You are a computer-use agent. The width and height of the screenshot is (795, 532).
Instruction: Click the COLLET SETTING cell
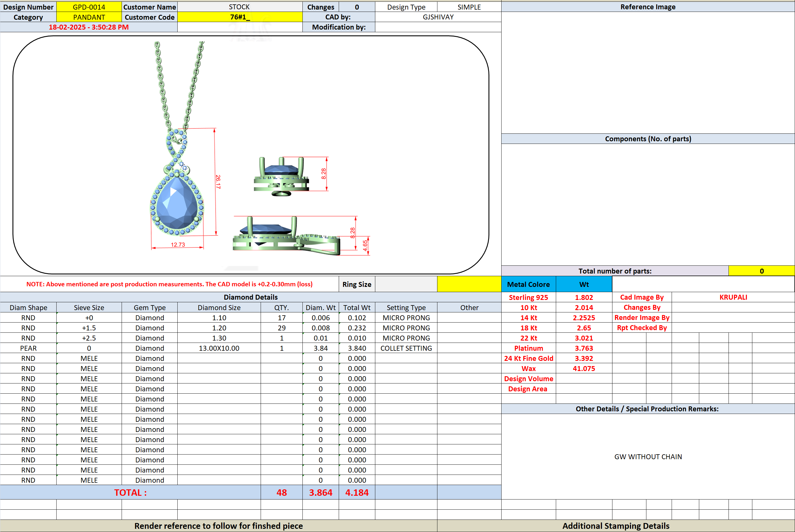[x=406, y=348]
